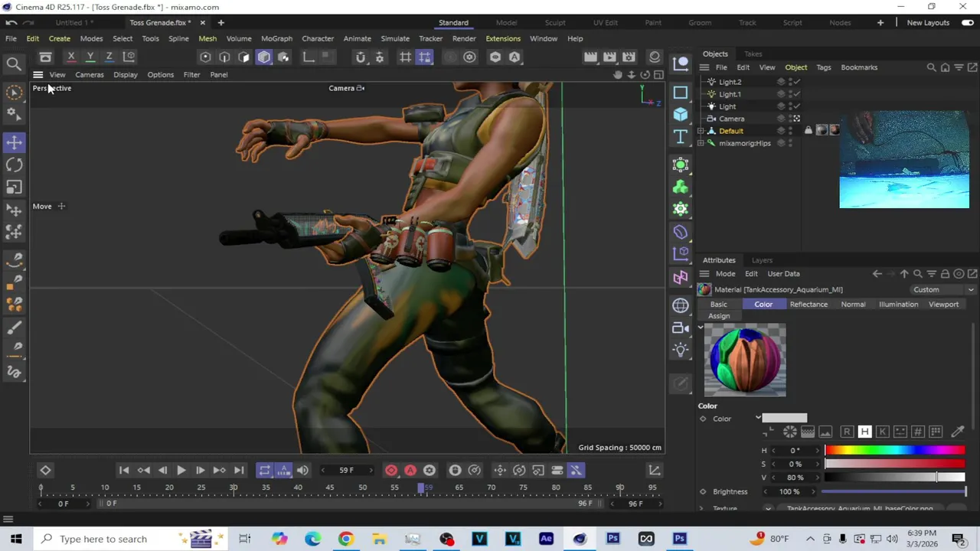Select the Rotate tool
The width and height of the screenshot is (980, 551).
[14, 165]
